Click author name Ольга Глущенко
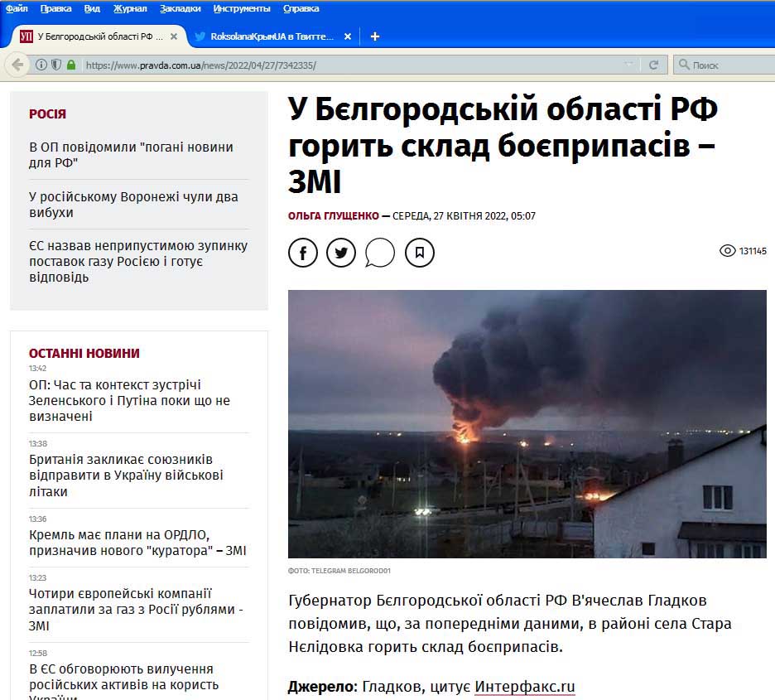Image resolution: width=775 pixels, height=700 pixels. tap(334, 215)
